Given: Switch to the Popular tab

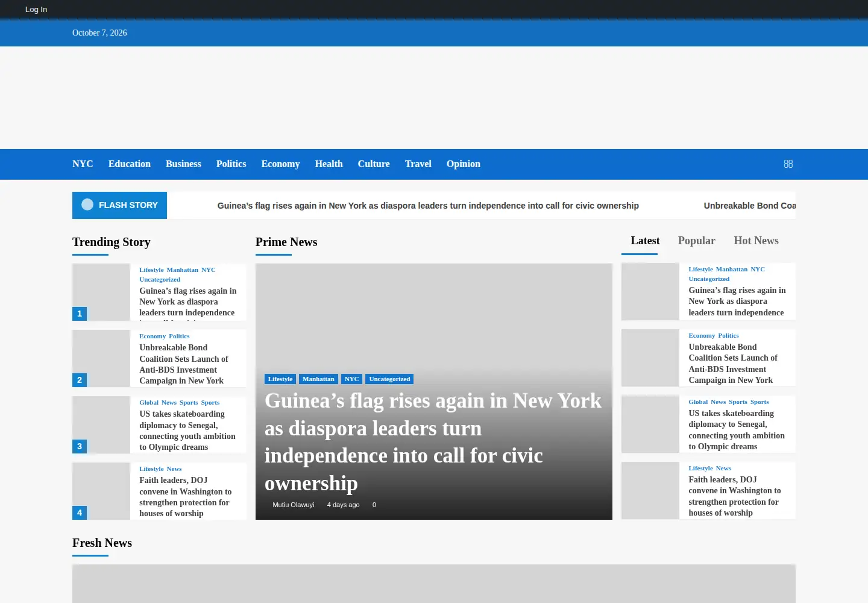Looking at the screenshot, I should click(x=697, y=241).
